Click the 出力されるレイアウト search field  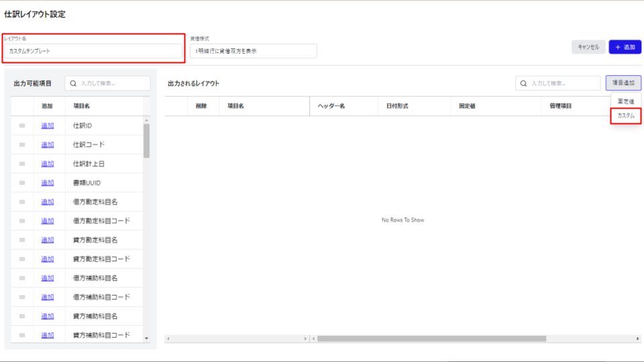(x=557, y=83)
